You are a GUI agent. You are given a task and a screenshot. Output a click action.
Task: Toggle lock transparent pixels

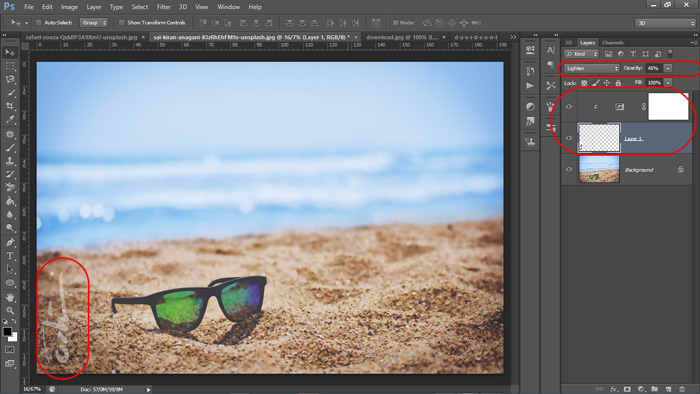[x=584, y=83]
